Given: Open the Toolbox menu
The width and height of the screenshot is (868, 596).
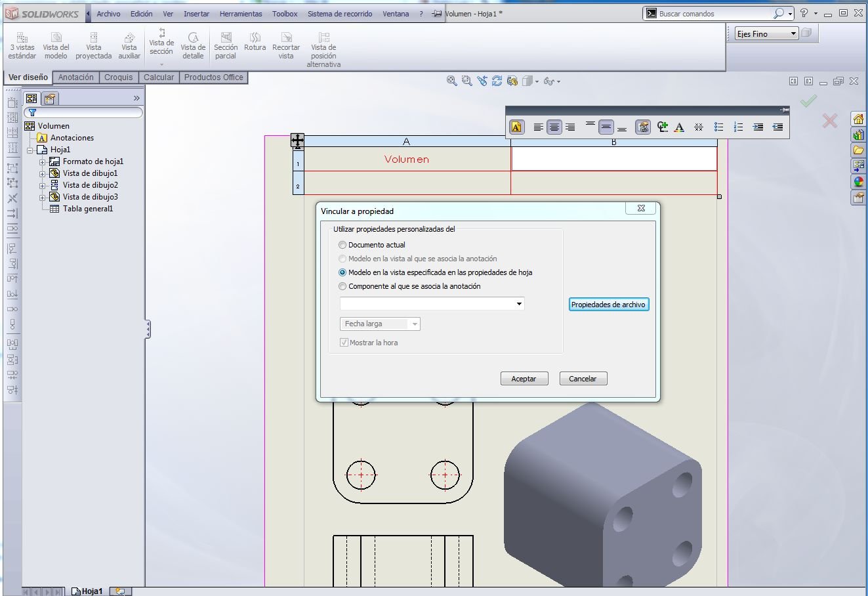Looking at the screenshot, I should click(x=285, y=14).
